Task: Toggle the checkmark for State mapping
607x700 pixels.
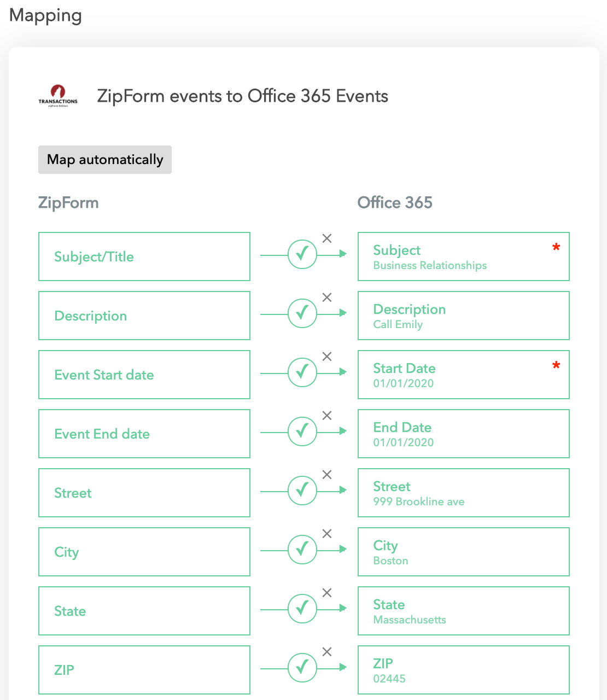Action: (302, 609)
